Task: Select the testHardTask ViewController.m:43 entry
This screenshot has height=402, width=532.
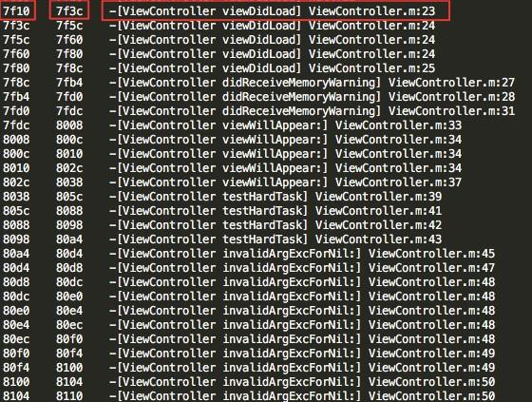Action: point(275,239)
